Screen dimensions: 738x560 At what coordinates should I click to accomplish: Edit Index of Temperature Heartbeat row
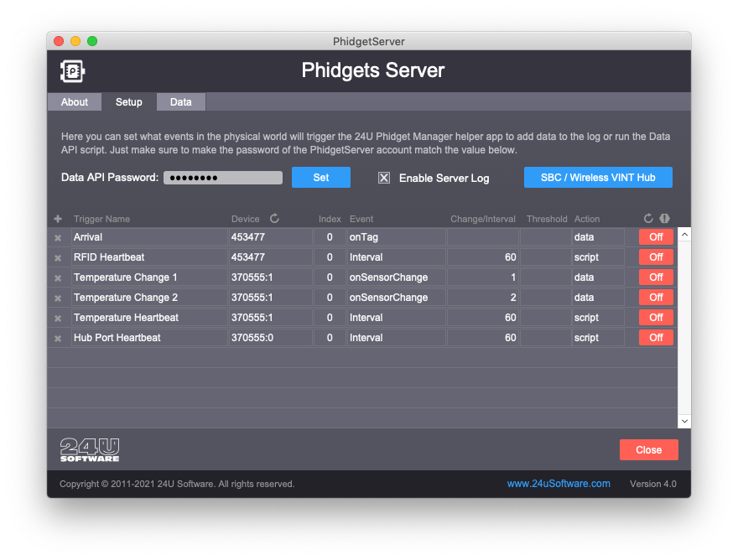coord(330,318)
